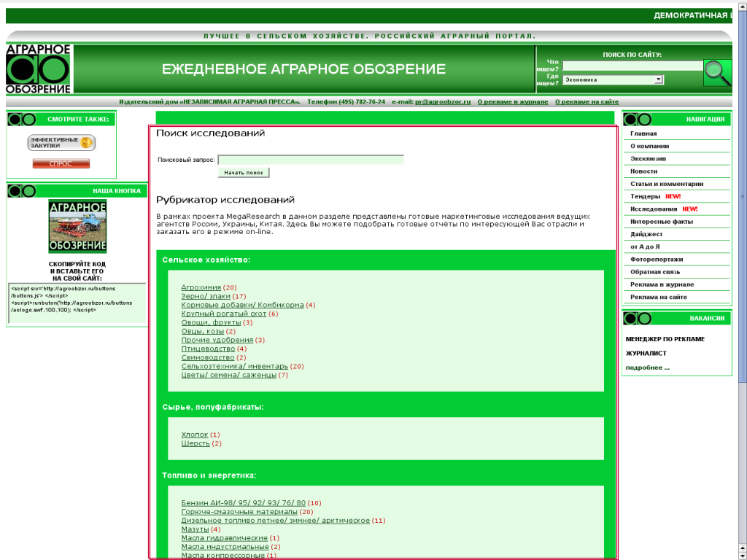
Task: Open Новости in the navigation menu
Action: (x=643, y=171)
